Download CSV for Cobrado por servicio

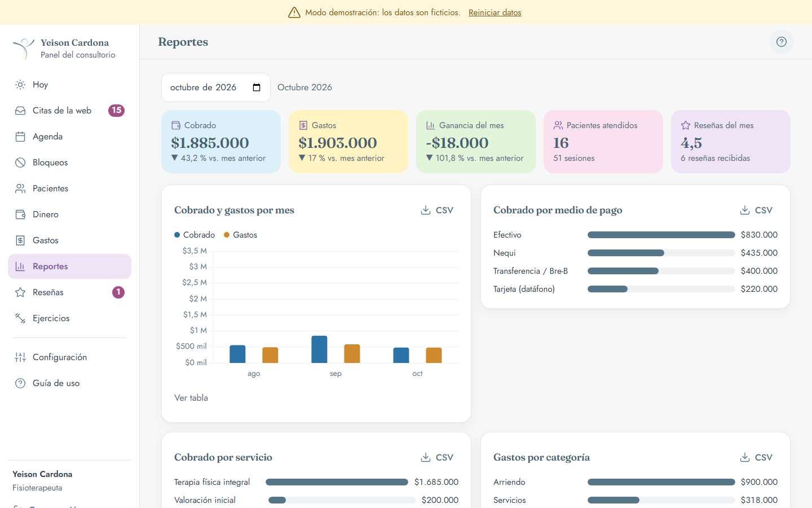[437, 457]
